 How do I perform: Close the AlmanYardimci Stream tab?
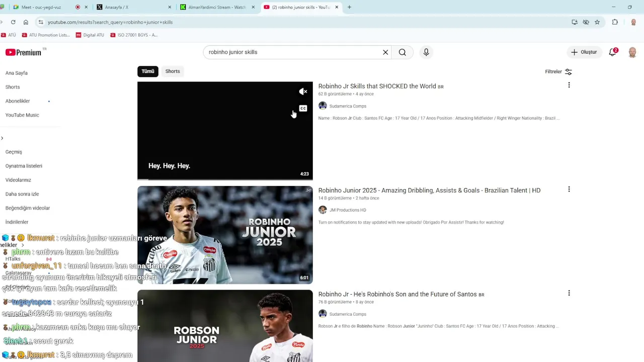click(253, 7)
